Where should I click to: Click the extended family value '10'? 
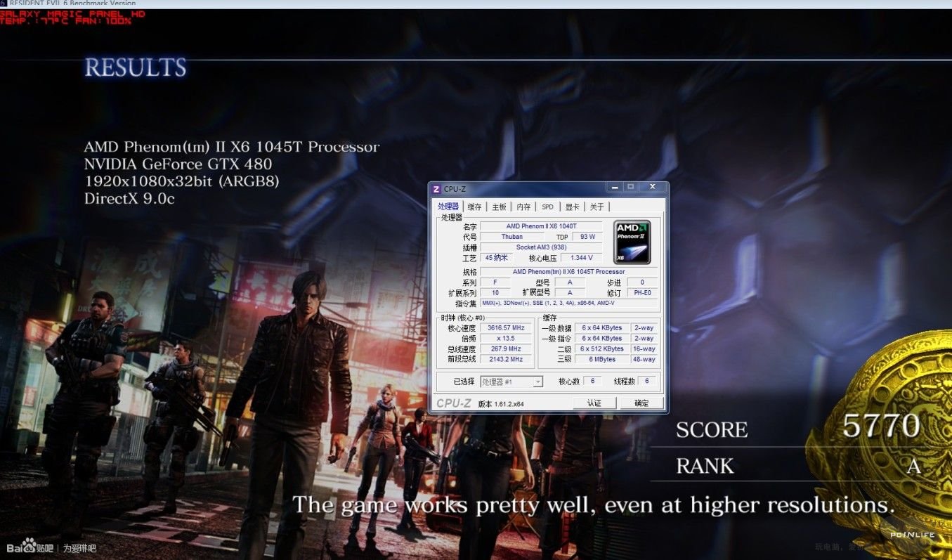pyautogui.click(x=495, y=292)
